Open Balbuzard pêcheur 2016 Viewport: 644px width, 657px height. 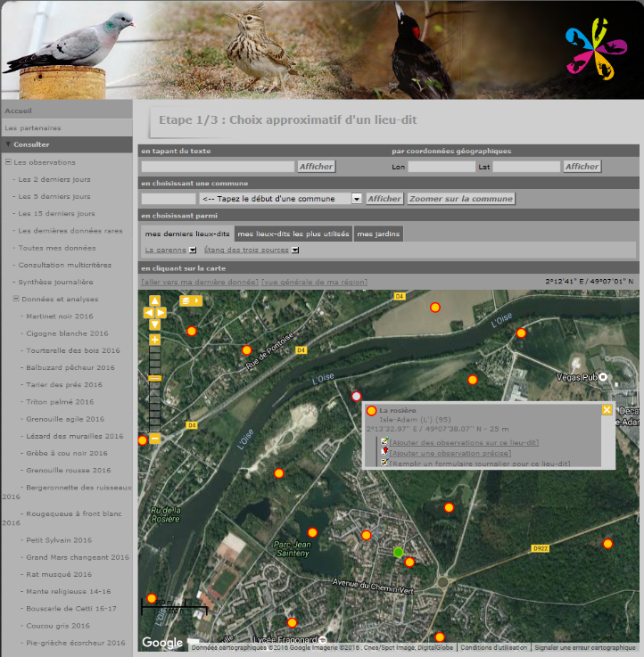70,367
